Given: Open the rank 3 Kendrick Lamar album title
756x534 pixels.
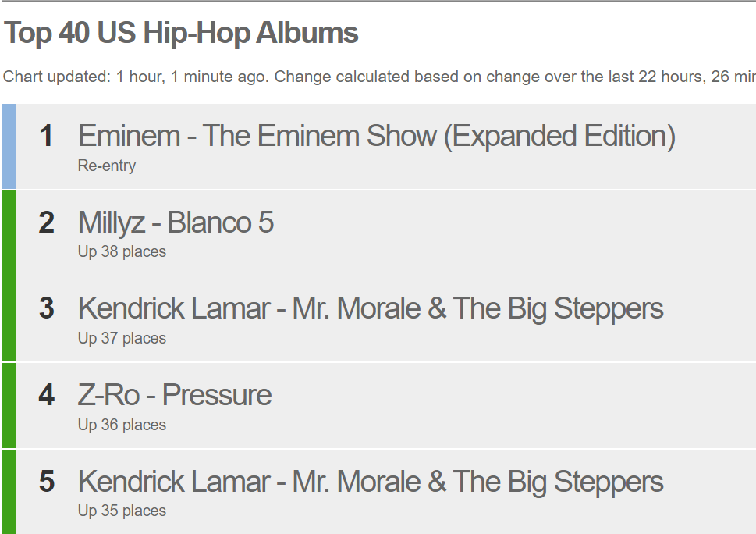Looking at the screenshot, I should click(x=371, y=308).
